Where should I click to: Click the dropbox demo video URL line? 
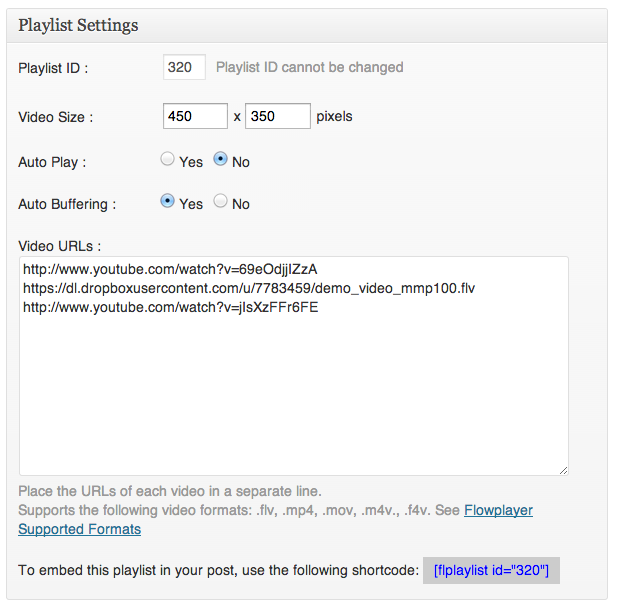click(x=249, y=288)
